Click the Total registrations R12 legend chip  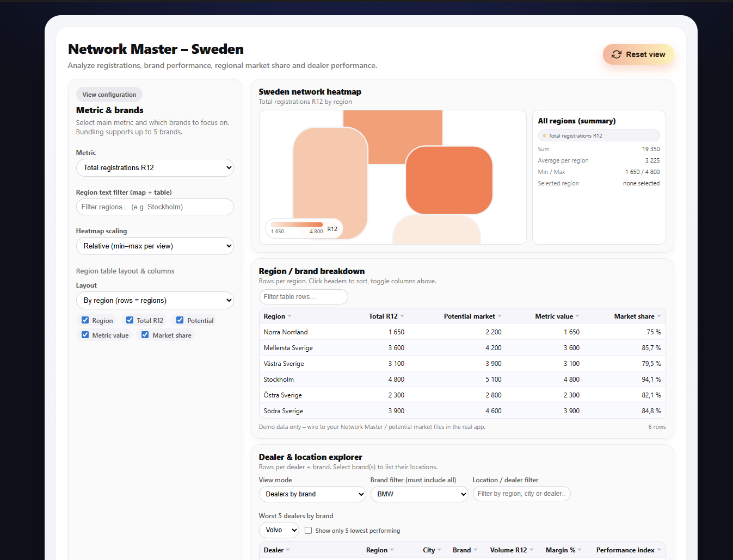[599, 135]
